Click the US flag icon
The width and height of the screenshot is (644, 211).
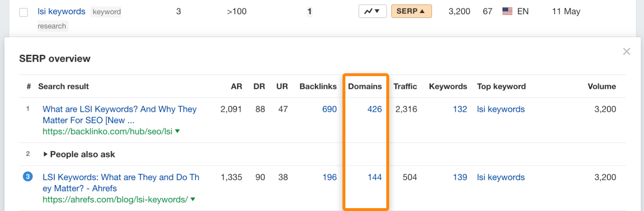507,11
